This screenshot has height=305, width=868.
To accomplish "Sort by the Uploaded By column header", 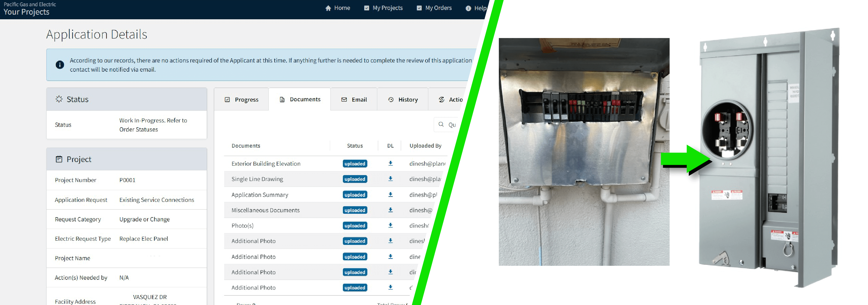I will [x=425, y=146].
